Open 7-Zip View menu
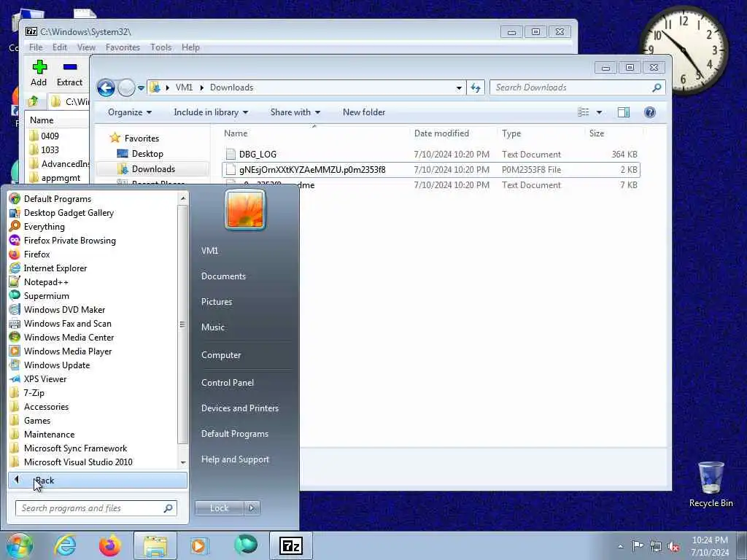 [86, 47]
